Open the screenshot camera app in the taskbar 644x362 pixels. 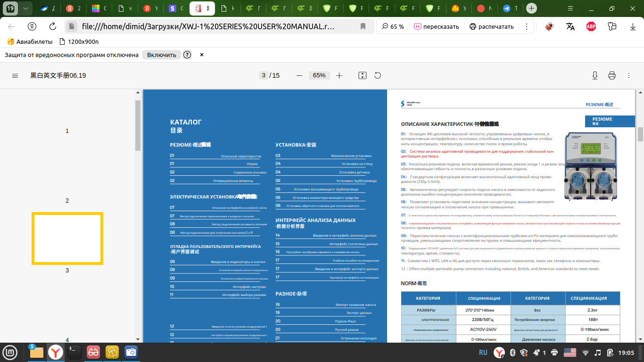pos(131,352)
